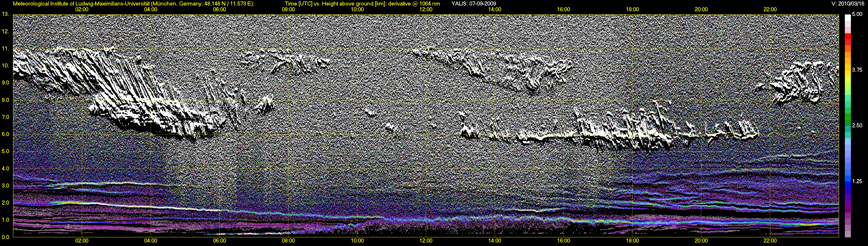
Task: Click the 0.0 km height axis label
Action: pyautogui.click(x=5, y=237)
